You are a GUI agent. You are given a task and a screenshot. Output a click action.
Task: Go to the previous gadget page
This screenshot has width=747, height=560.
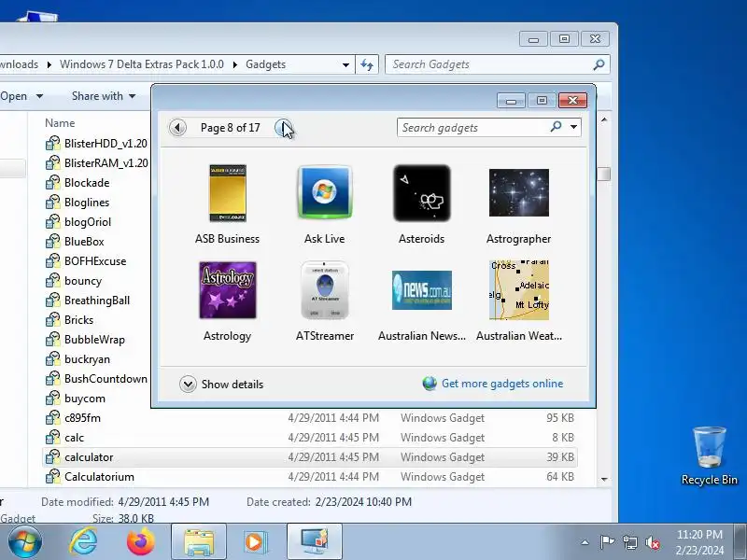click(177, 128)
